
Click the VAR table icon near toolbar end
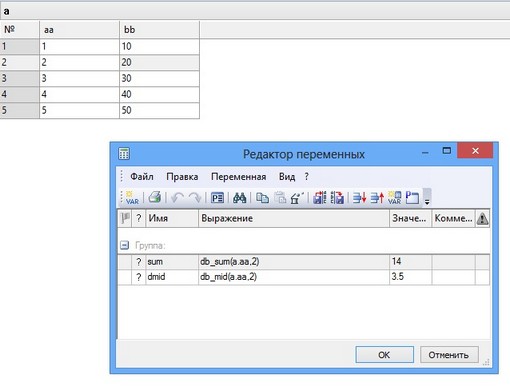click(395, 198)
